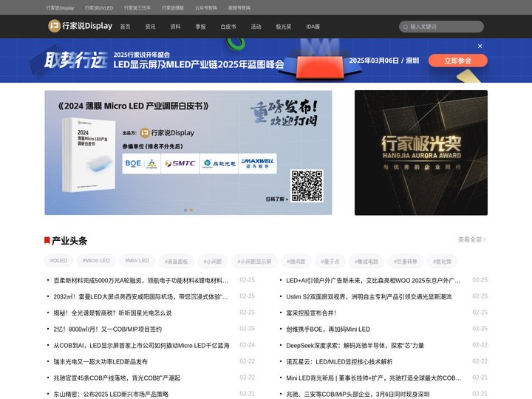Open article 百柔新材料完成5000万元A轮融资
532x399 pixels.
click(x=141, y=280)
